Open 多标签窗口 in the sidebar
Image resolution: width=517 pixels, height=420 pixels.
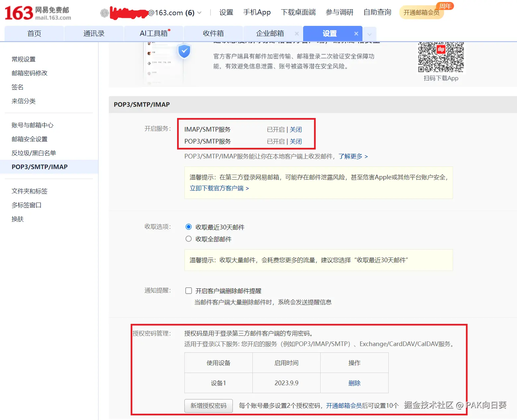pyautogui.click(x=27, y=205)
